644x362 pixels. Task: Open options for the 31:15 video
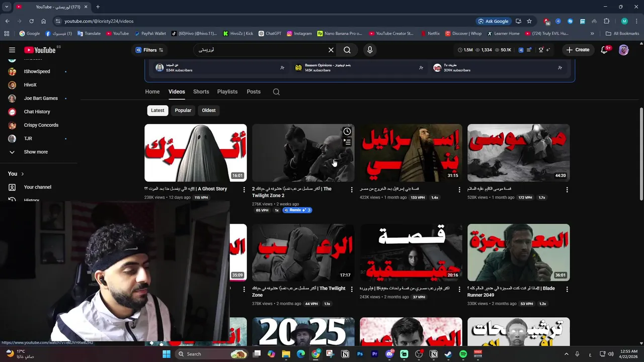click(x=459, y=190)
